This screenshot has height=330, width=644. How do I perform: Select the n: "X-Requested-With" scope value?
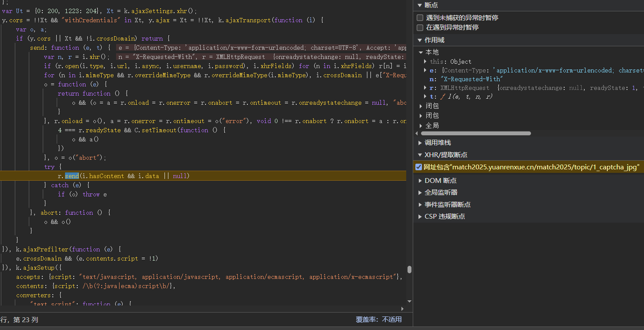tap(466, 79)
